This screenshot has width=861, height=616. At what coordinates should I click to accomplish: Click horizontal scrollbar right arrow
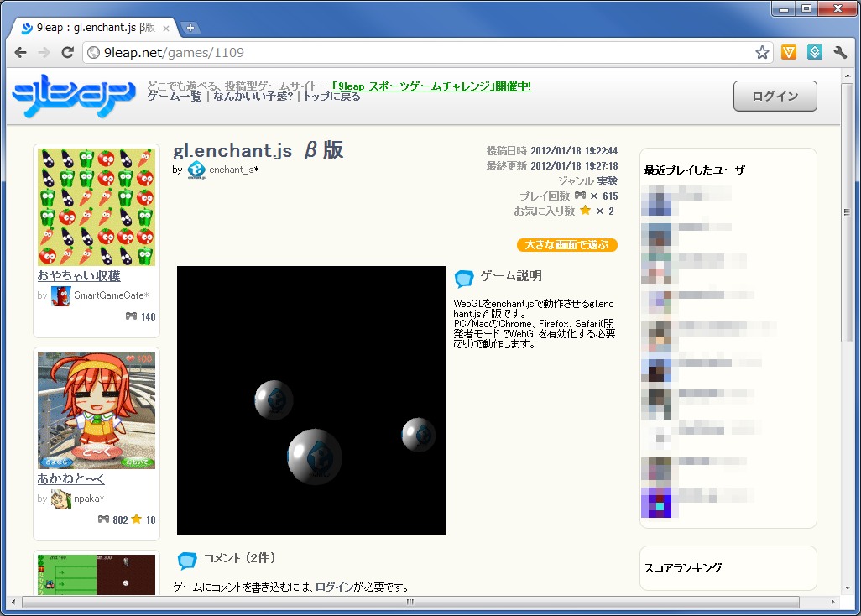pos(833,603)
